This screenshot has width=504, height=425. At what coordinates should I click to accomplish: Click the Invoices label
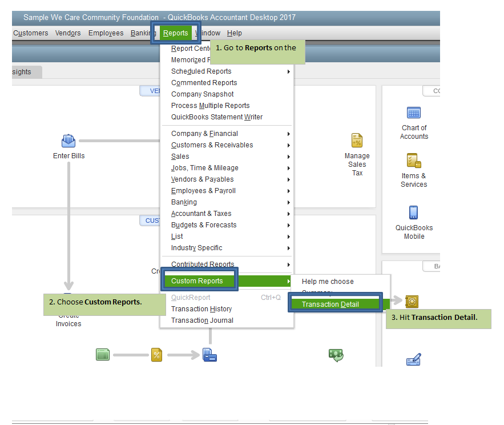68,324
